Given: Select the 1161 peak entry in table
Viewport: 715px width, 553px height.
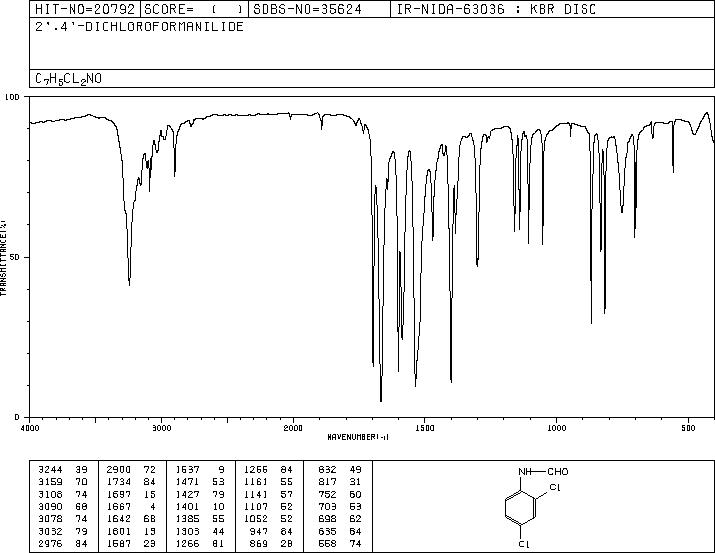Looking at the screenshot, I should 269,482.
